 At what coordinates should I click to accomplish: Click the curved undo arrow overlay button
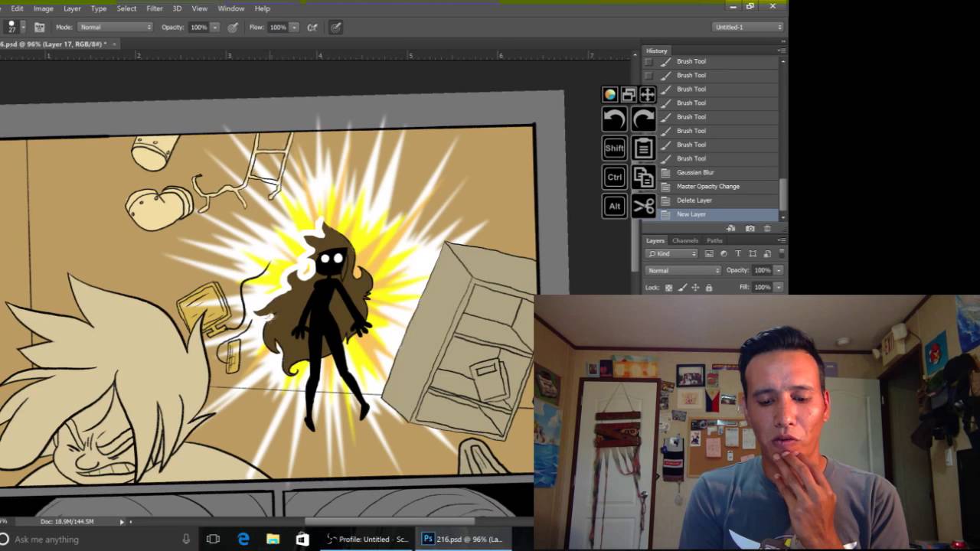coord(614,119)
